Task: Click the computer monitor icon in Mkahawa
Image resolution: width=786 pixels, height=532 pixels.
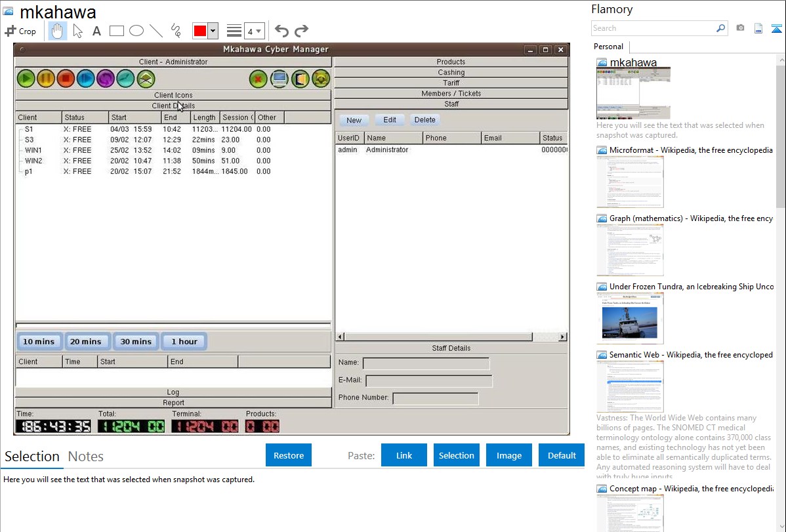Action: 279,79
